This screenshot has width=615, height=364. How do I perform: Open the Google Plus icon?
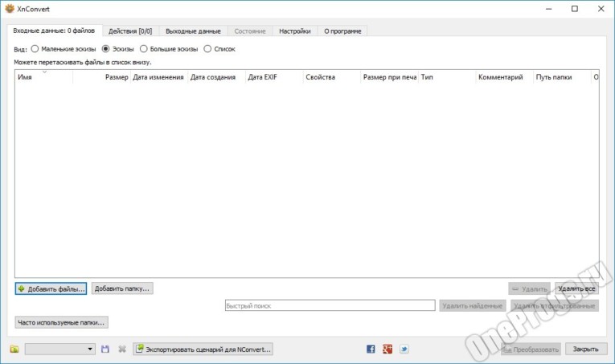tap(387, 349)
